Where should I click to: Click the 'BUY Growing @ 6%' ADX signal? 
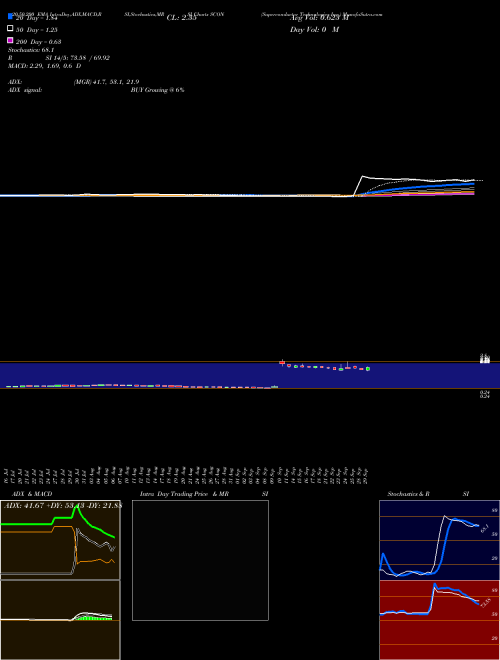157,90
